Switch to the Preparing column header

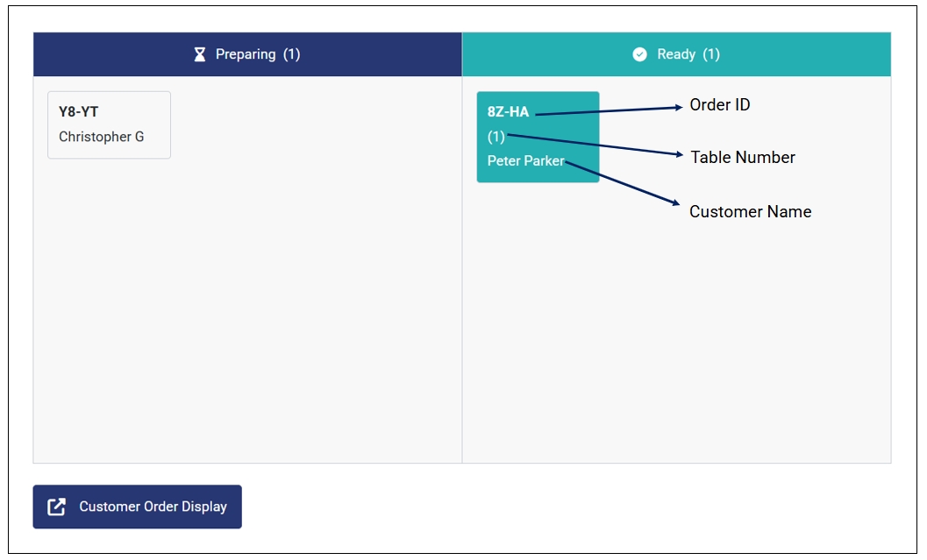247,54
